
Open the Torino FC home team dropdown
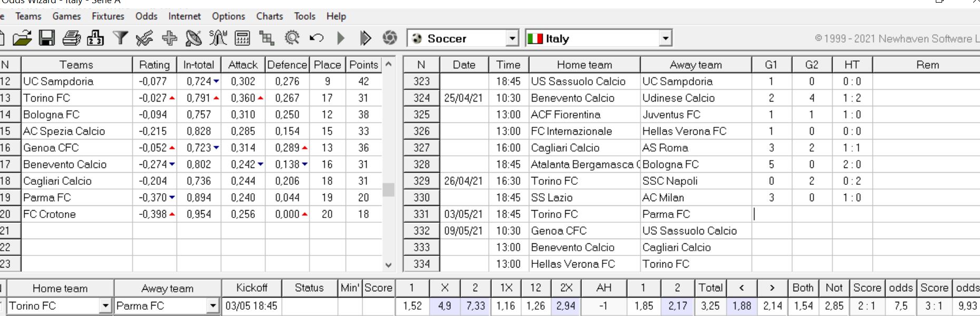[105, 305]
